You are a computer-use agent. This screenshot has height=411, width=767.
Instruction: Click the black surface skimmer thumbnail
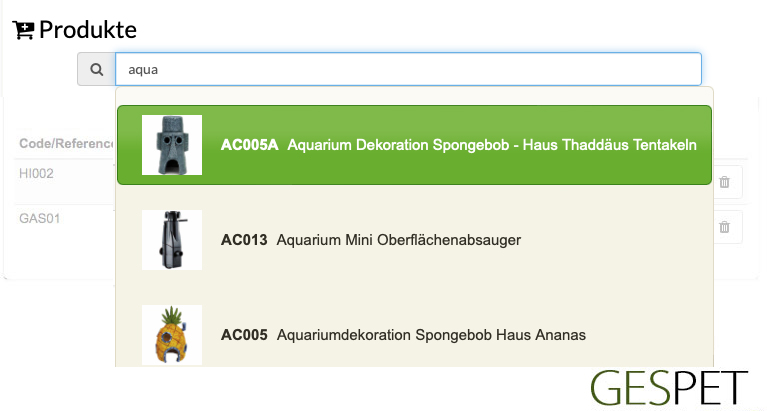(172, 240)
